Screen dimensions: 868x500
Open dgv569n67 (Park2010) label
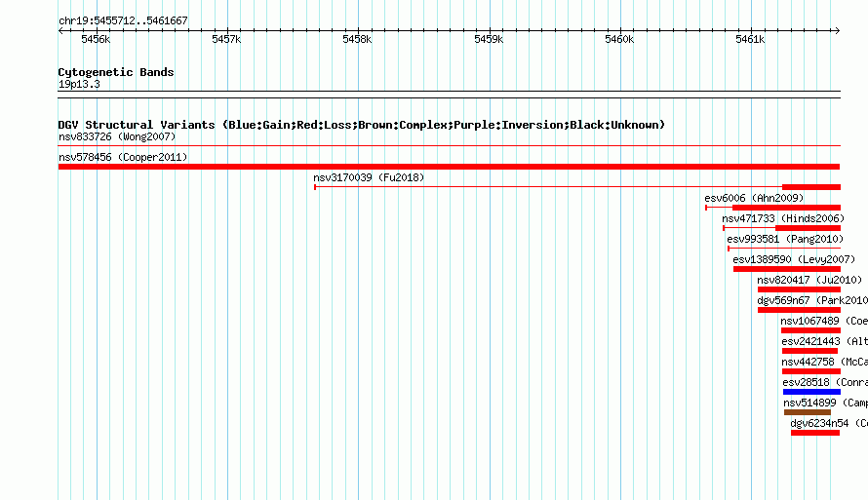tap(812, 300)
